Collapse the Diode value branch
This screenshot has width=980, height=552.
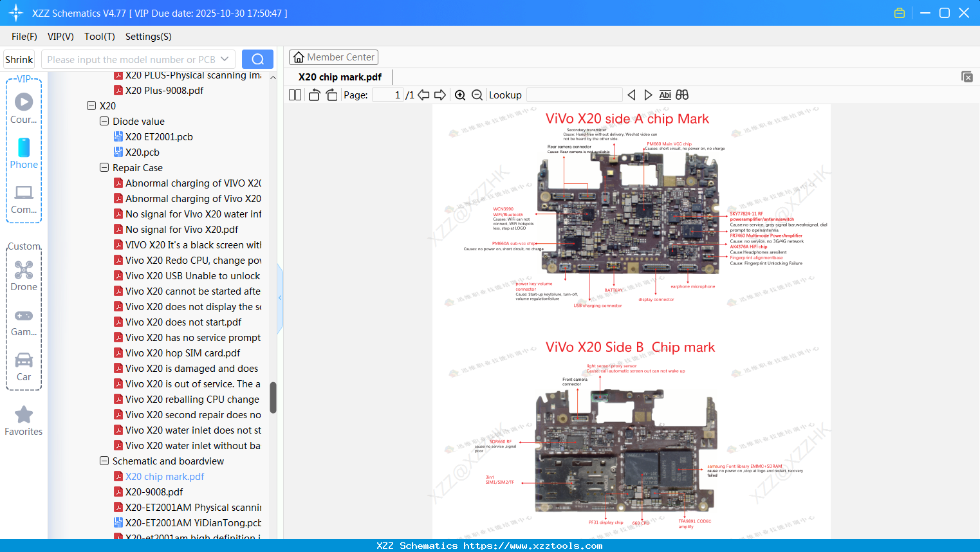click(104, 121)
